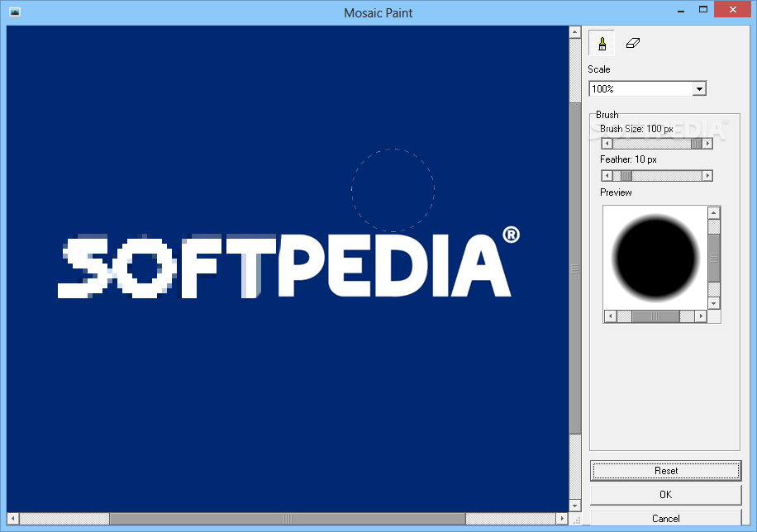This screenshot has height=532, width=757.
Task: Click the registered trademark symbol on canvas
Action: [511, 235]
